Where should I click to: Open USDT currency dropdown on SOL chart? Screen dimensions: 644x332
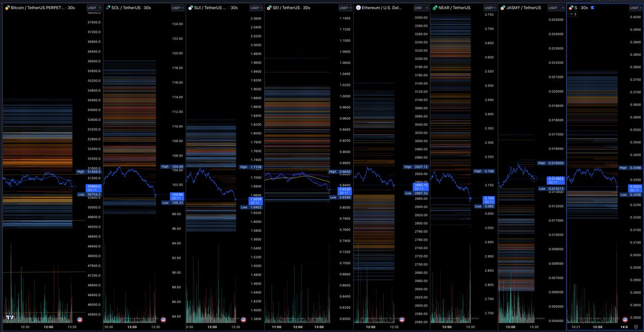[x=177, y=8]
